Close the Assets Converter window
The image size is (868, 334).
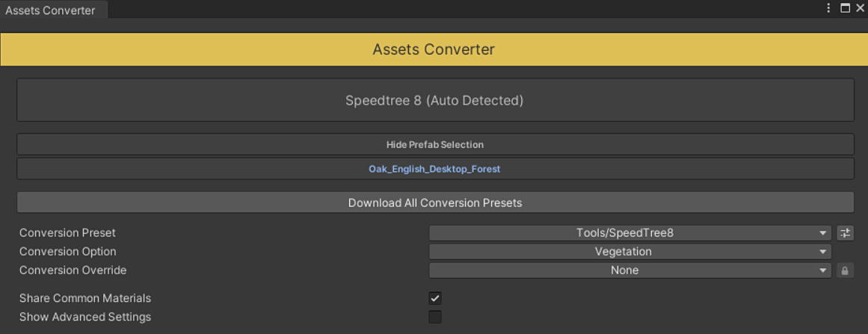[x=860, y=7]
